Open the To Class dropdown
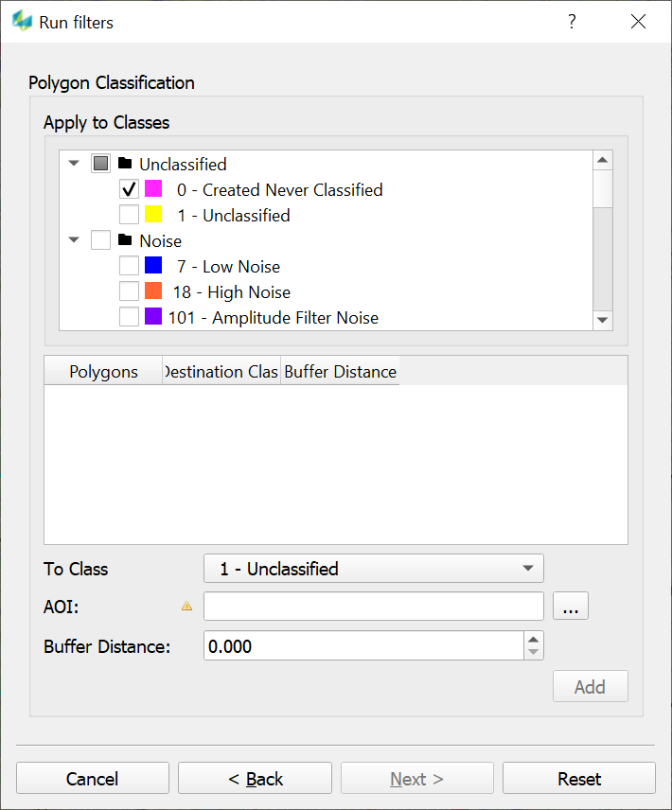This screenshot has width=672, height=810. click(x=374, y=569)
